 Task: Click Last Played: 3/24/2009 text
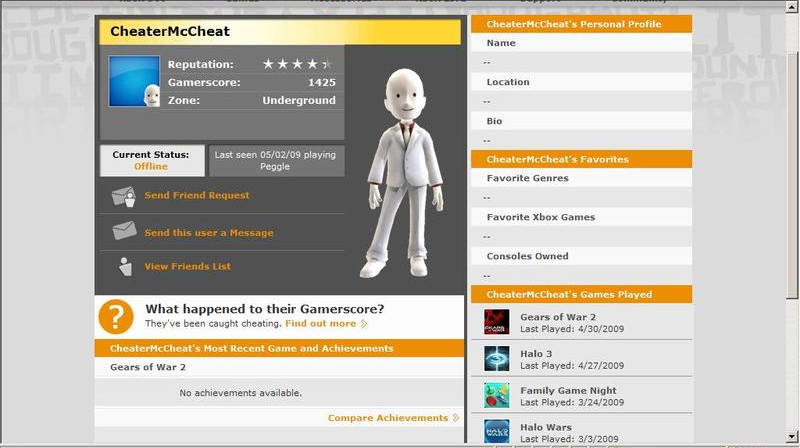pyautogui.click(x=572, y=403)
